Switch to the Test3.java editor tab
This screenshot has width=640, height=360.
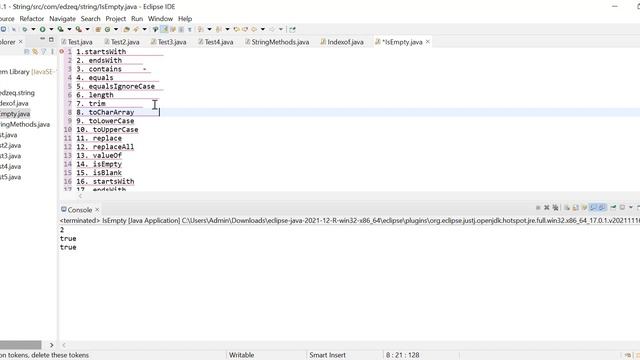pyautogui.click(x=169, y=42)
